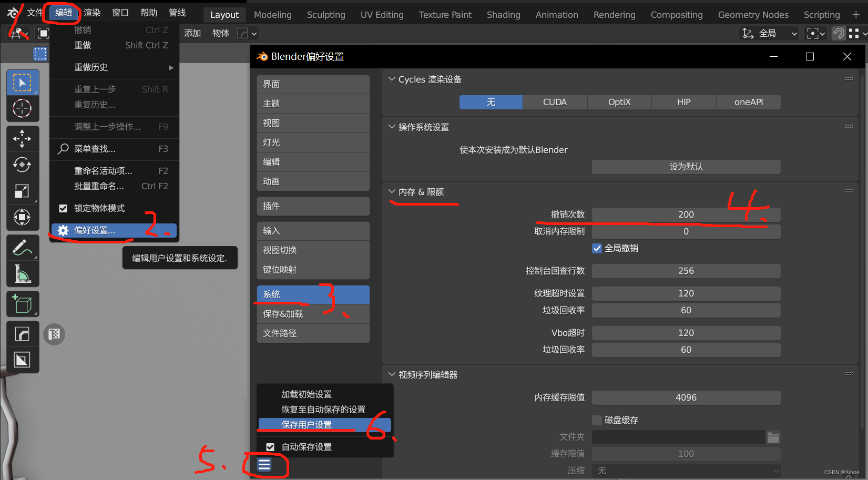Viewport: 868px width, 480px height.
Task: Click the transform orientation axes icon
Action: [x=748, y=34]
